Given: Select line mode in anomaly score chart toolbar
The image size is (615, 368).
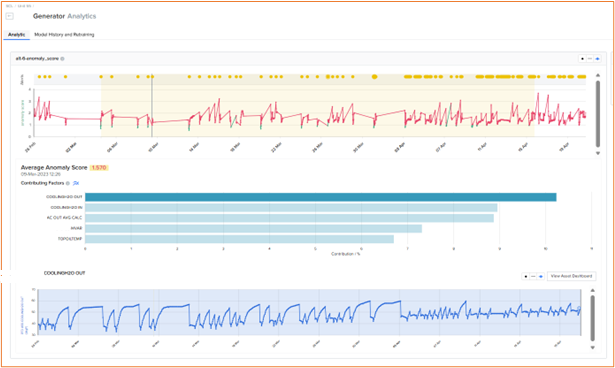Looking at the screenshot, I should 590,58.
